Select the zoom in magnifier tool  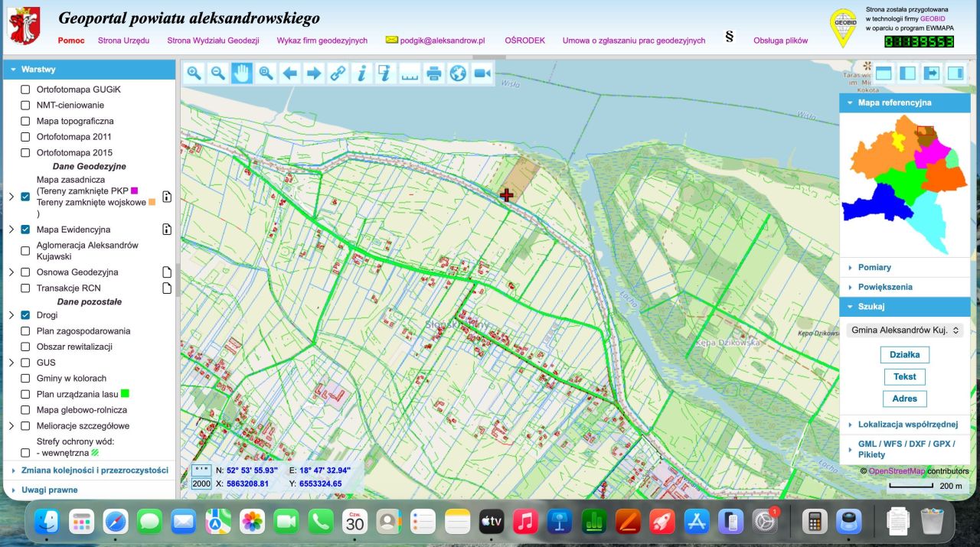coord(194,73)
